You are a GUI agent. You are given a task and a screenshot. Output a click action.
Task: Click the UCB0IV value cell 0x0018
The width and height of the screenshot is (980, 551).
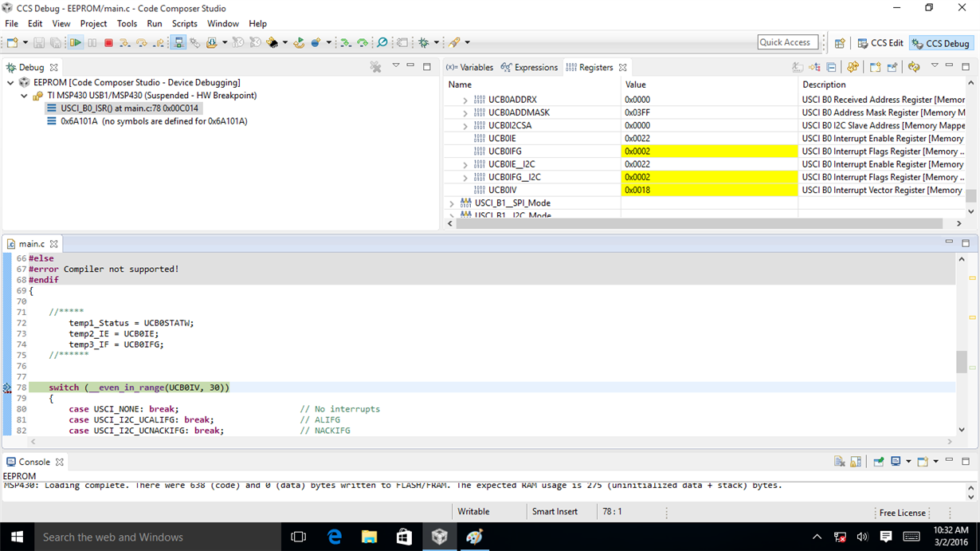pyautogui.click(x=709, y=190)
